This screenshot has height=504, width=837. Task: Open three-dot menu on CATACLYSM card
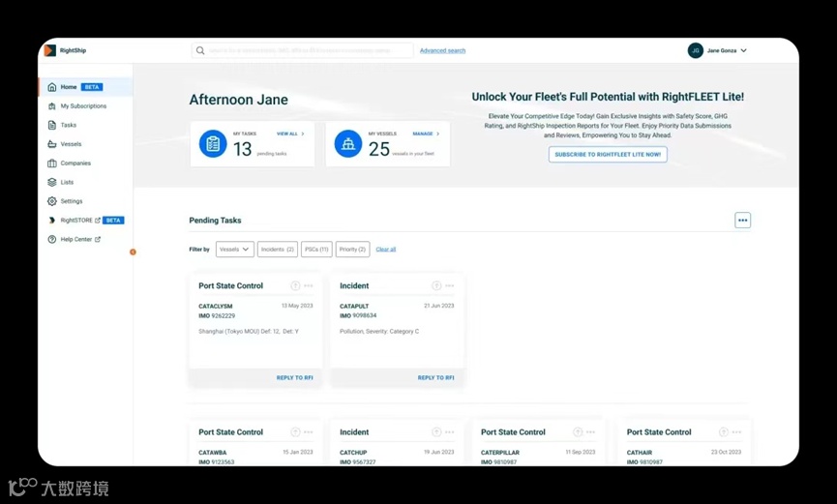(309, 285)
